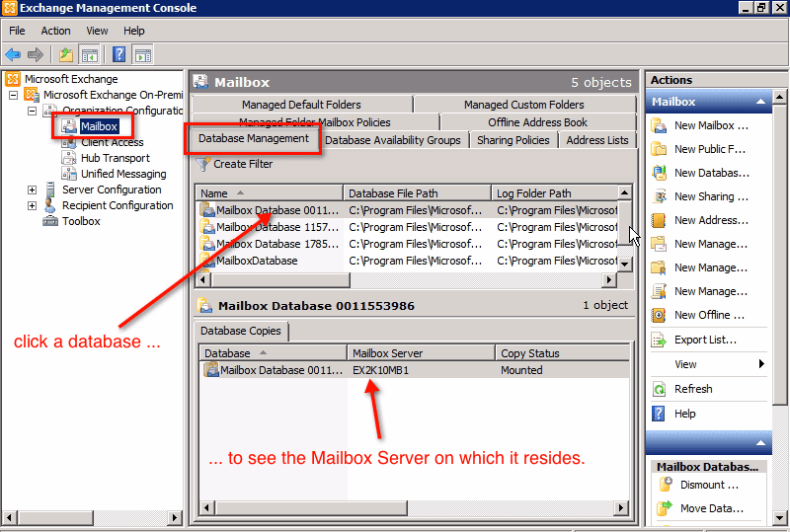790x532 pixels.
Task: Collapse the Mailbox actions section header
Action: 760,102
